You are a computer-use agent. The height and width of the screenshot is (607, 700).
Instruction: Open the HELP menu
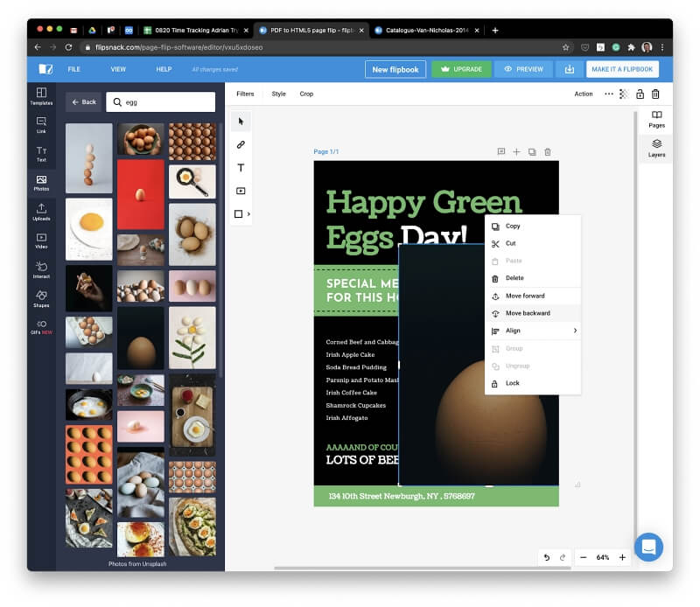pyautogui.click(x=164, y=69)
